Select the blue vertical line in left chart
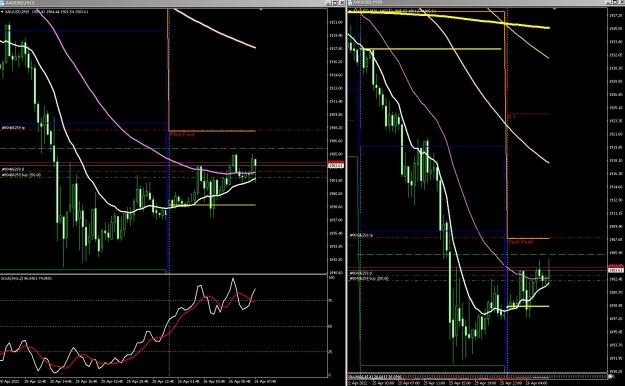Image resolution: width=625 pixels, height=386 pixels. pyautogui.click(x=168, y=199)
